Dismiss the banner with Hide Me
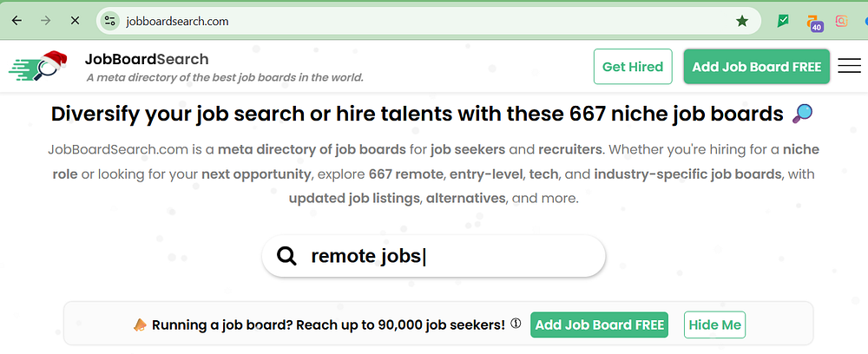The width and height of the screenshot is (868, 354). [714, 325]
